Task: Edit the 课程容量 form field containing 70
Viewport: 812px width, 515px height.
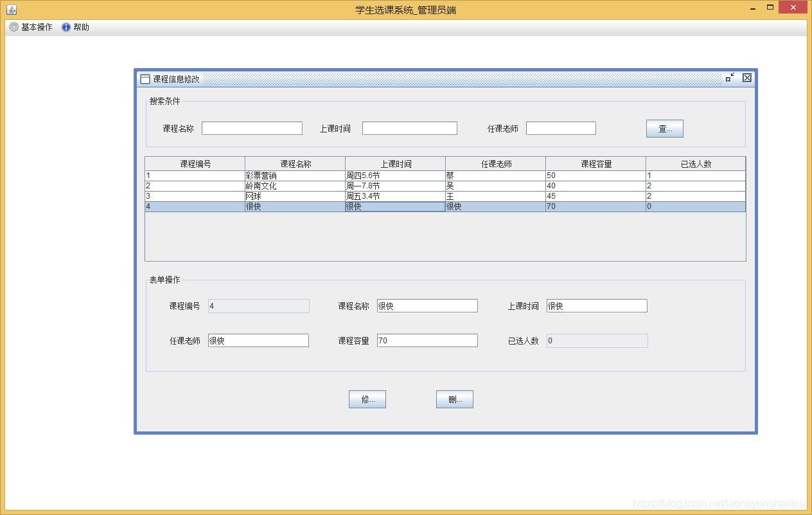Action: (427, 341)
